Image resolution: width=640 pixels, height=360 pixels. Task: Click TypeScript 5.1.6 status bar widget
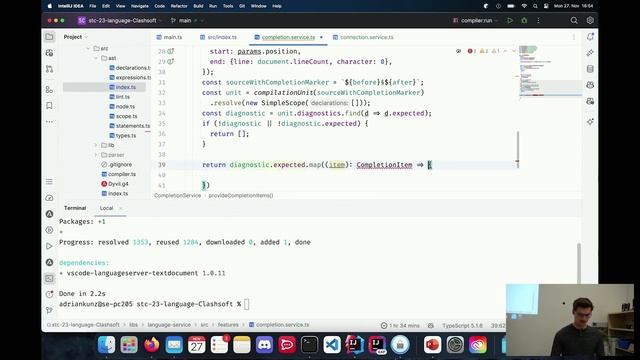462,326
